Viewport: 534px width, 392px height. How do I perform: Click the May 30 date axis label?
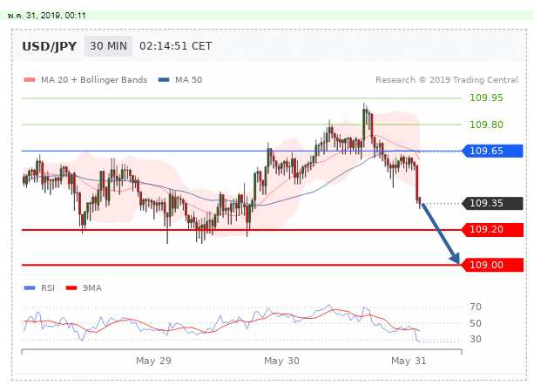click(281, 361)
